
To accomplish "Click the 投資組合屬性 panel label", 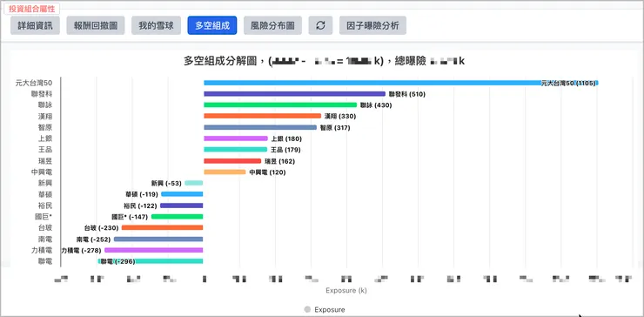I will pyautogui.click(x=32, y=9).
